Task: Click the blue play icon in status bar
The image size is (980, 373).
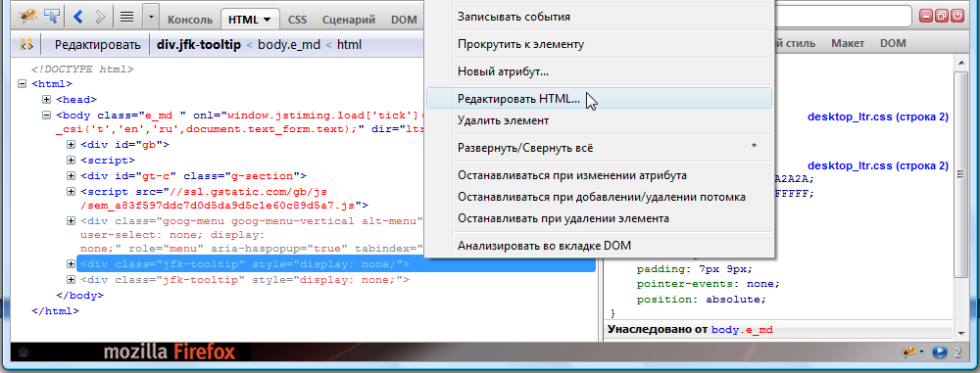Action: click(x=940, y=352)
